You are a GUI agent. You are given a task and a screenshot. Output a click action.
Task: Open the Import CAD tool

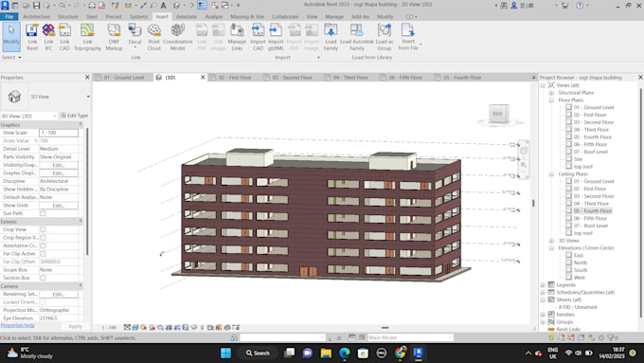258,37
